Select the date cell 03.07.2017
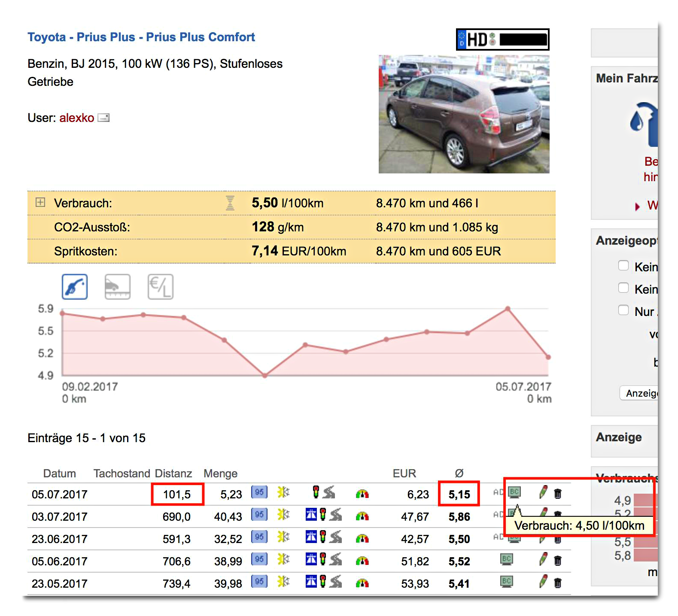The height and width of the screenshot is (616, 678). click(60, 516)
